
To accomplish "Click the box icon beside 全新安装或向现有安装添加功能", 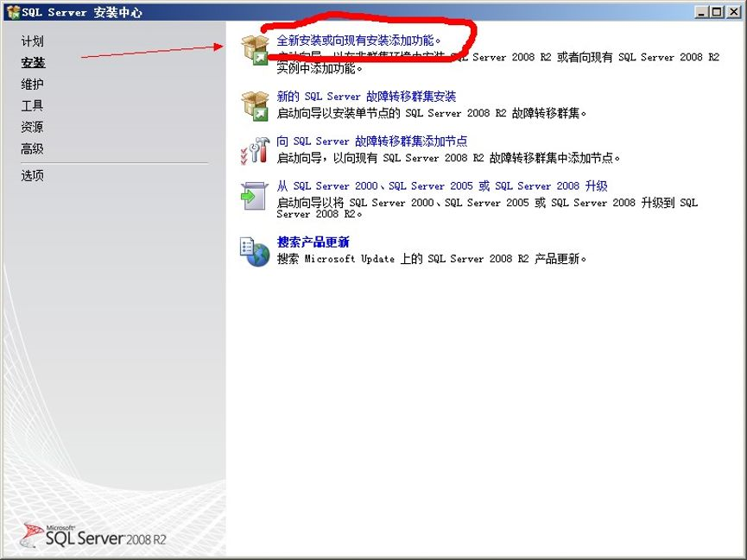I will pos(255,51).
